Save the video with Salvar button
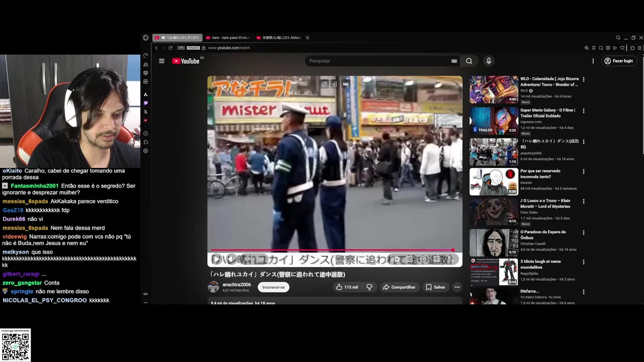 pyautogui.click(x=435, y=287)
